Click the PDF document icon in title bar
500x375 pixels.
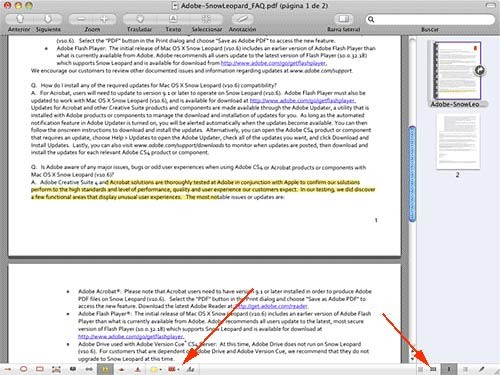coord(174,5)
